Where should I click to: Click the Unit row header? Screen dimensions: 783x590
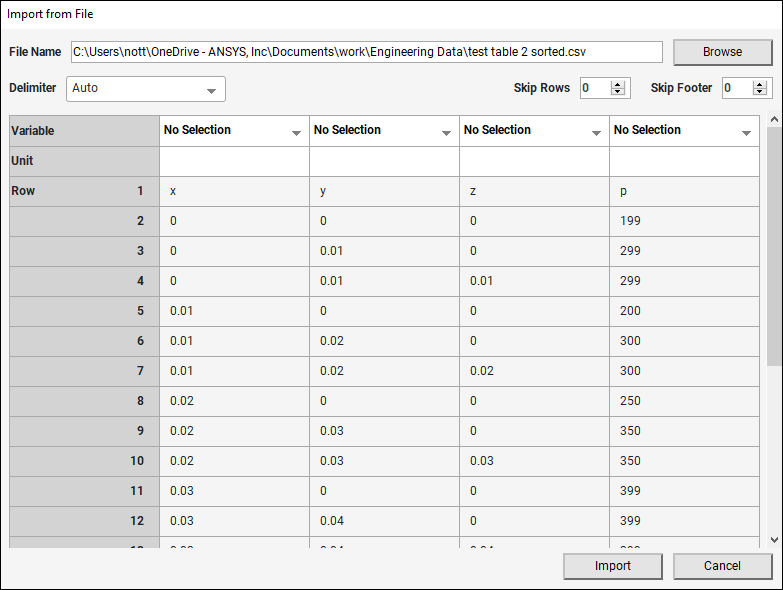84,161
